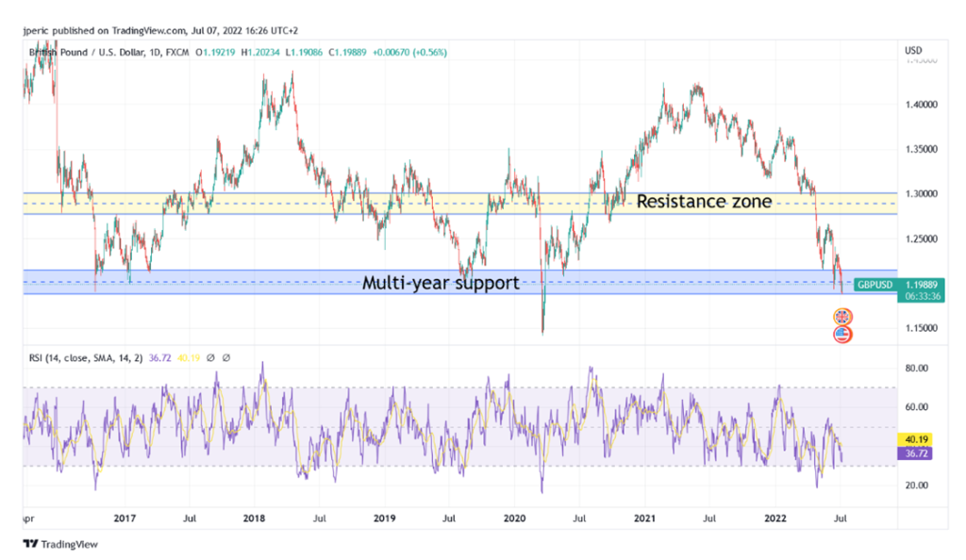
Task: Select the blue support zone rectangle
Action: [236, 282]
